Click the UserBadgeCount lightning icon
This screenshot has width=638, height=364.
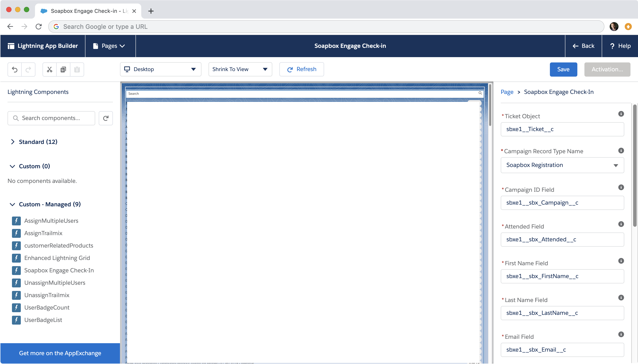[16, 308]
